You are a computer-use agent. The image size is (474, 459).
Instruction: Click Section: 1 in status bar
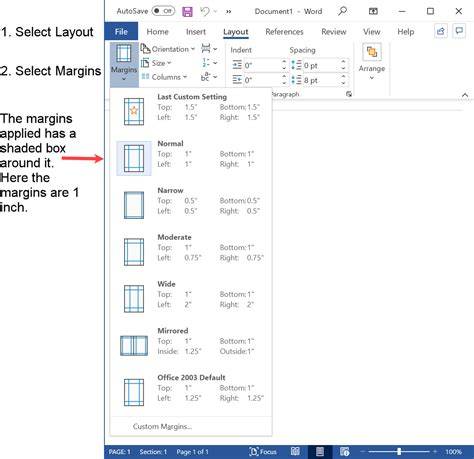click(153, 452)
